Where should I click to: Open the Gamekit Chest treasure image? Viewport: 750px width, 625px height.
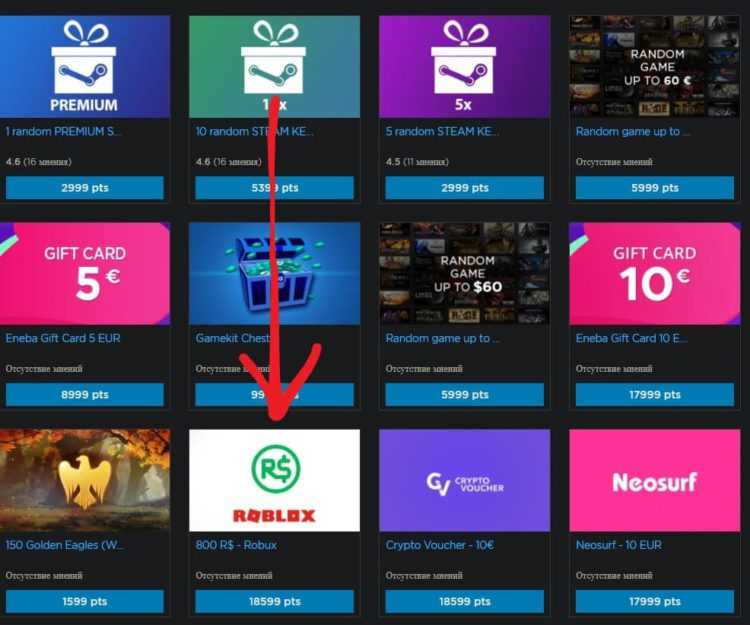tap(275, 274)
